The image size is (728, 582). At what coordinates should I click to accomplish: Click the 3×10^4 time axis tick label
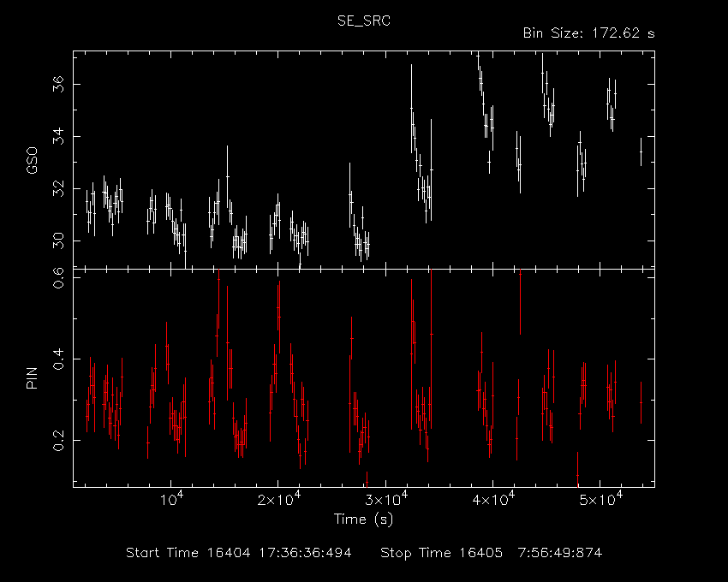[x=386, y=499]
